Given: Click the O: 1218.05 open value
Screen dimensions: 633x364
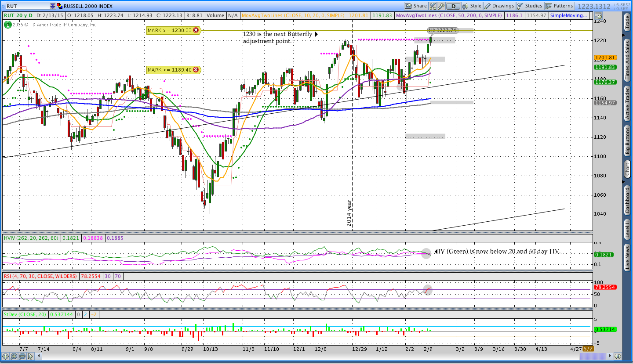Looking at the screenshot, I should coord(80,15).
